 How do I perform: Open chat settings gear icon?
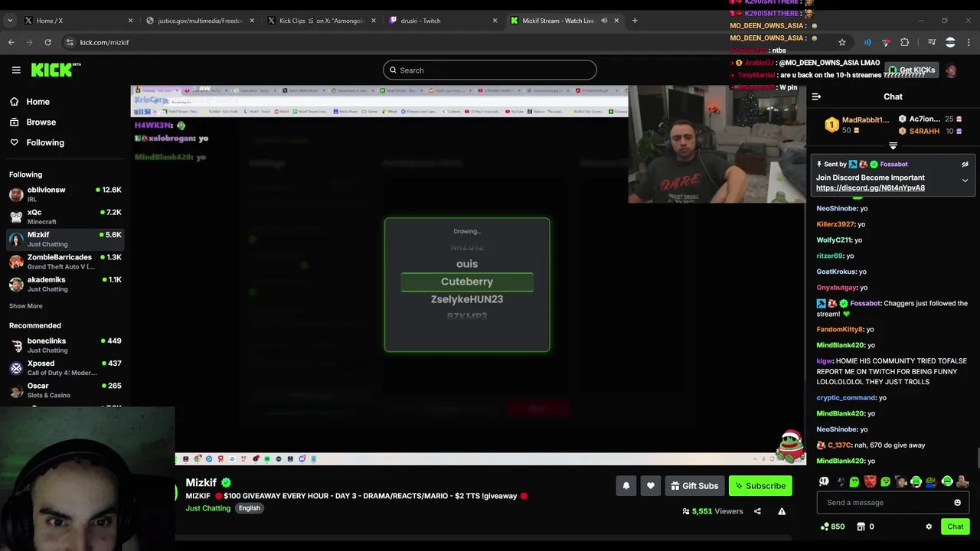pos(929,527)
